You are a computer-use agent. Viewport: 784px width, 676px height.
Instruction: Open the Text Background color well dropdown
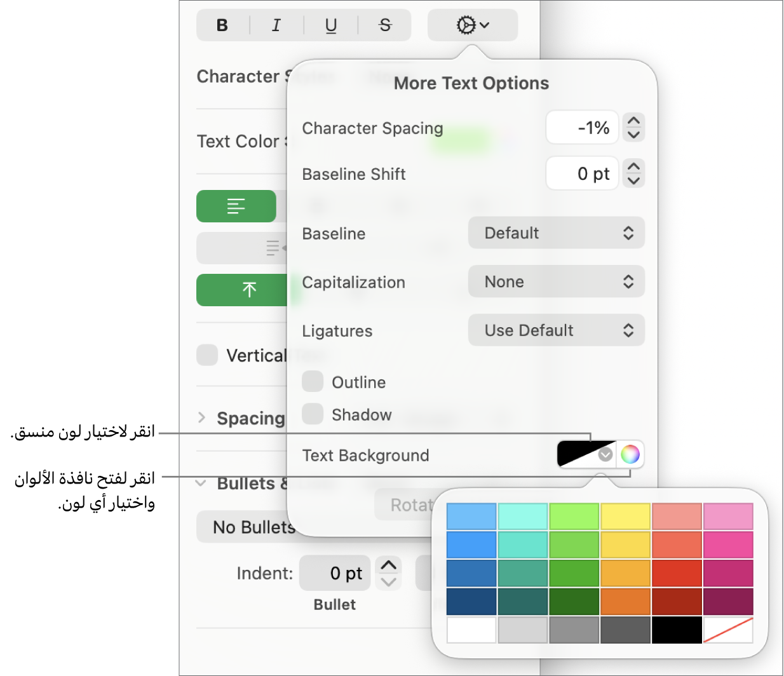pos(586,454)
